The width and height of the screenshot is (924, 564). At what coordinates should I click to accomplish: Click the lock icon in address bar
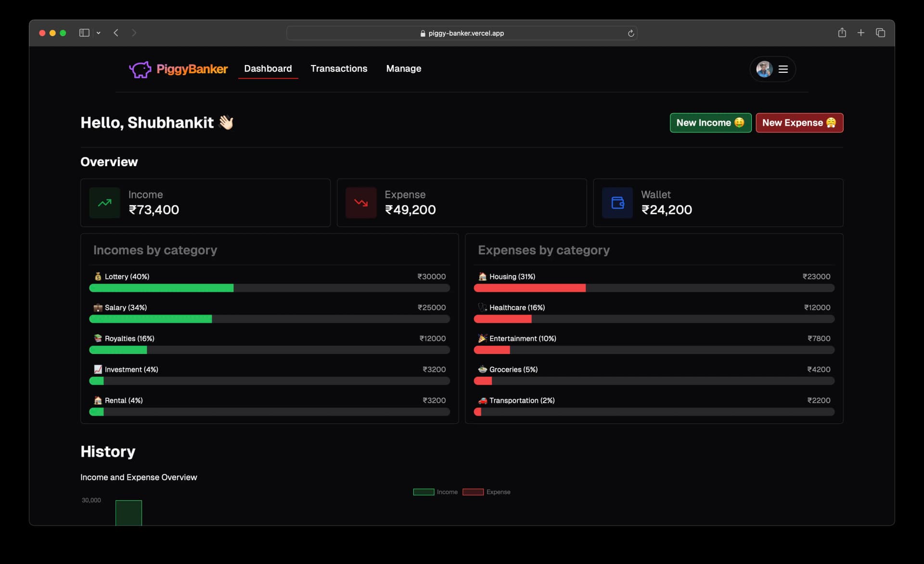(423, 33)
